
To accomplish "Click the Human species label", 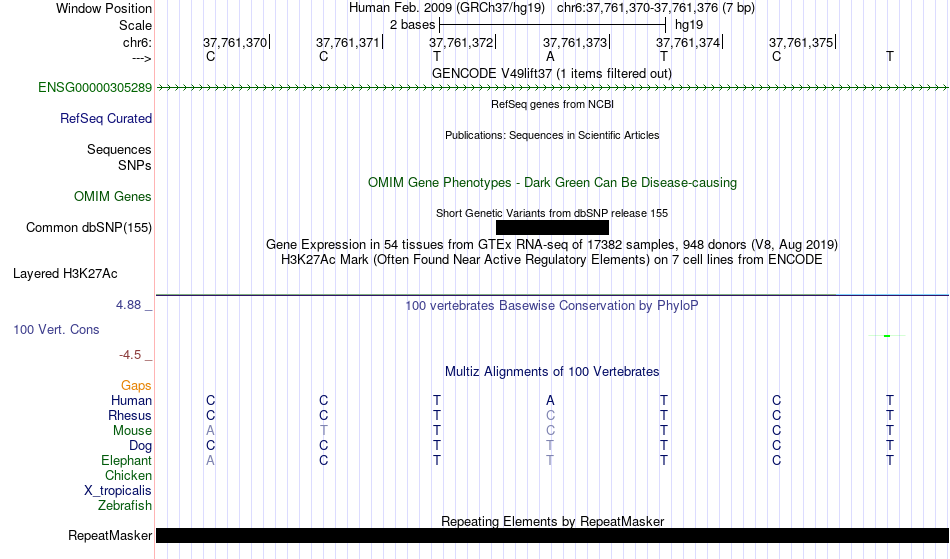I will (x=131, y=401).
